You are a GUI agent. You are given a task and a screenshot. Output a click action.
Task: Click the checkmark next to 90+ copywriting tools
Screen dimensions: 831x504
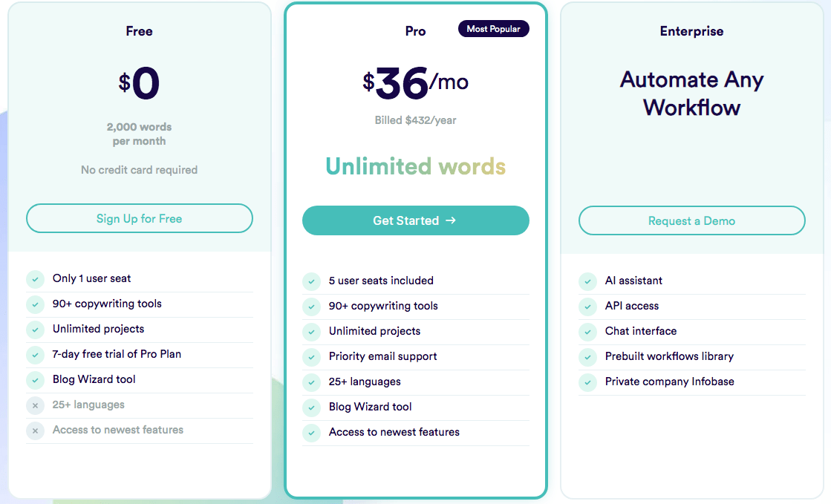click(35, 304)
